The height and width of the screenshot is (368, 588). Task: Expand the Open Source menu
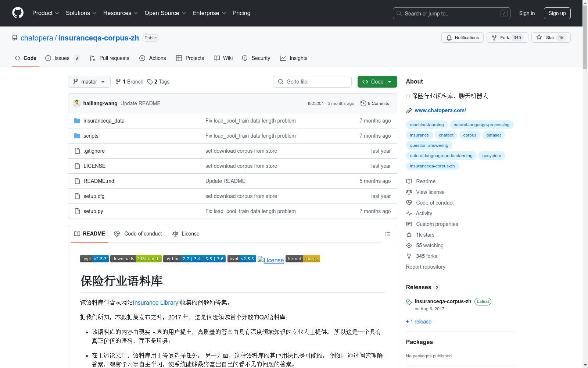pyautogui.click(x=165, y=13)
